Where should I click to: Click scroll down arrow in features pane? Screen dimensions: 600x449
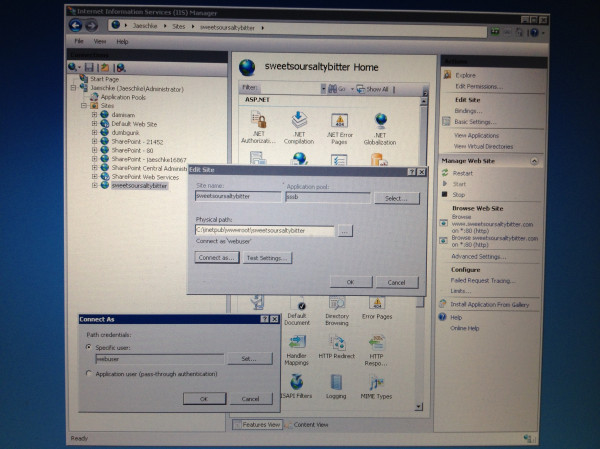click(x=418, y=406)
